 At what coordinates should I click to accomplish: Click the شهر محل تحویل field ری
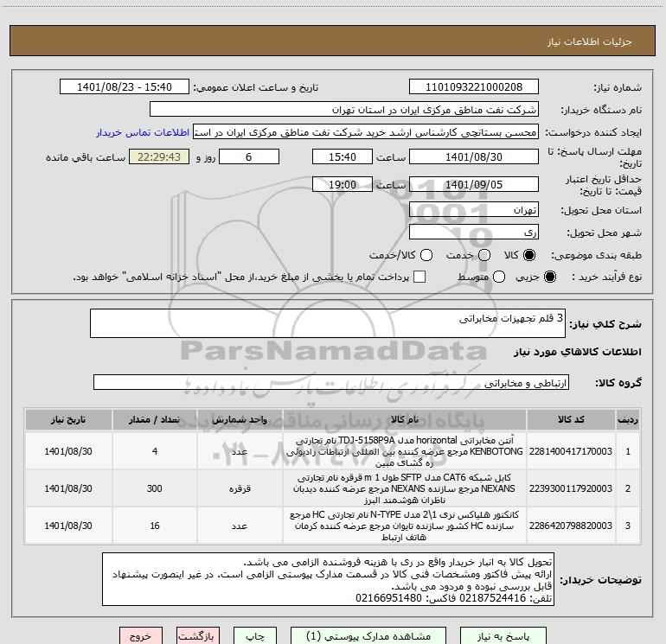(474, 233)
